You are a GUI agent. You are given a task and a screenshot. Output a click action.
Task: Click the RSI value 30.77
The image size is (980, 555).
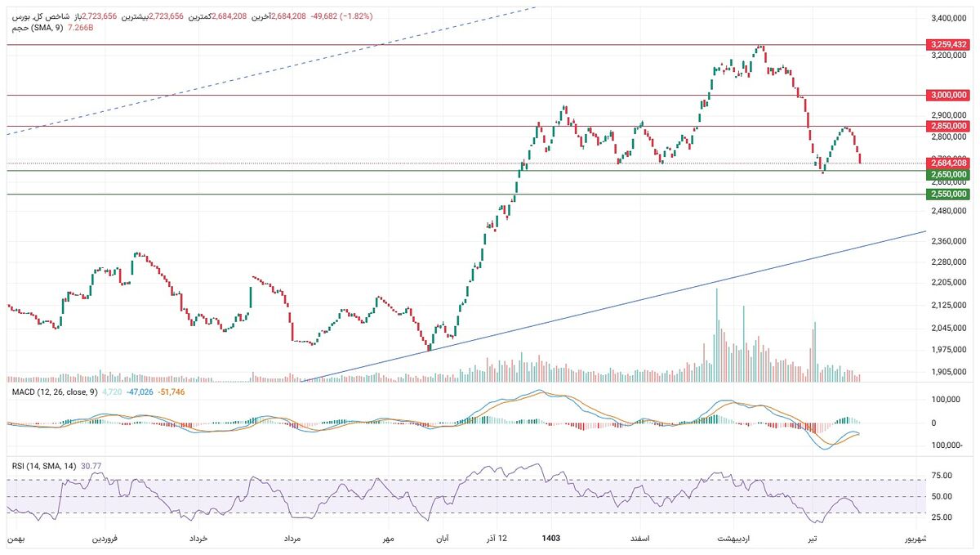pyautogui.click(x=91, y=466)
